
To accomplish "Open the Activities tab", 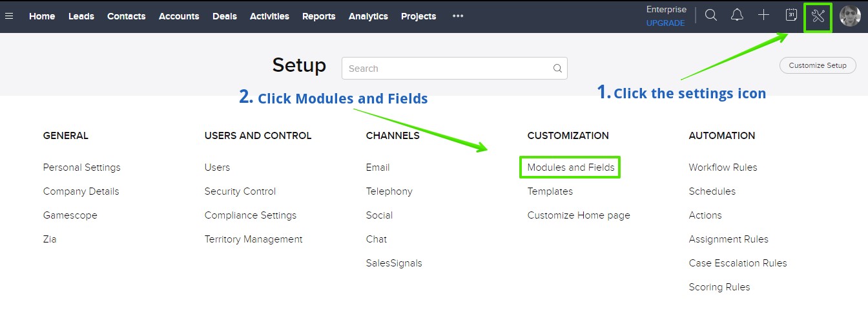I will (269, 16).
